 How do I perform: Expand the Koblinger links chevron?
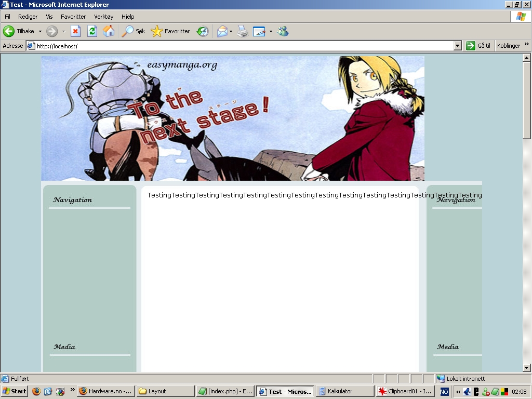[x=527, y=44]
